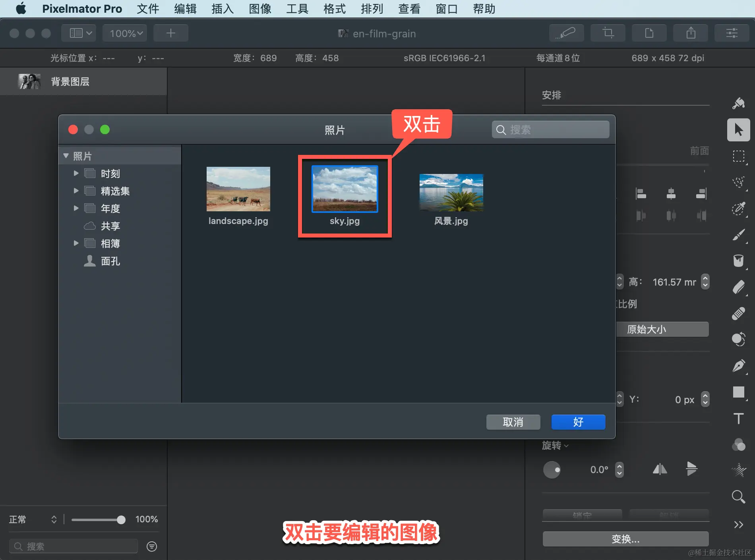Select the Arrange arrow tool

738,130
